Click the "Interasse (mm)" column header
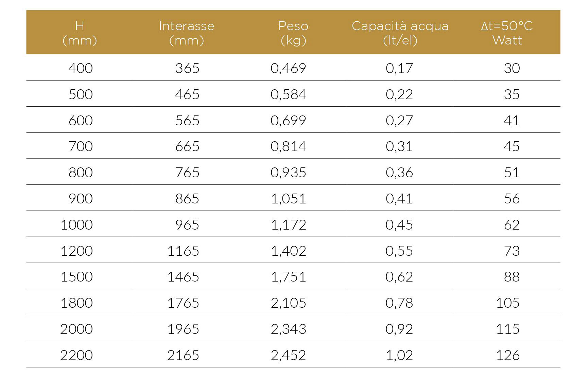 pos(187,33)
